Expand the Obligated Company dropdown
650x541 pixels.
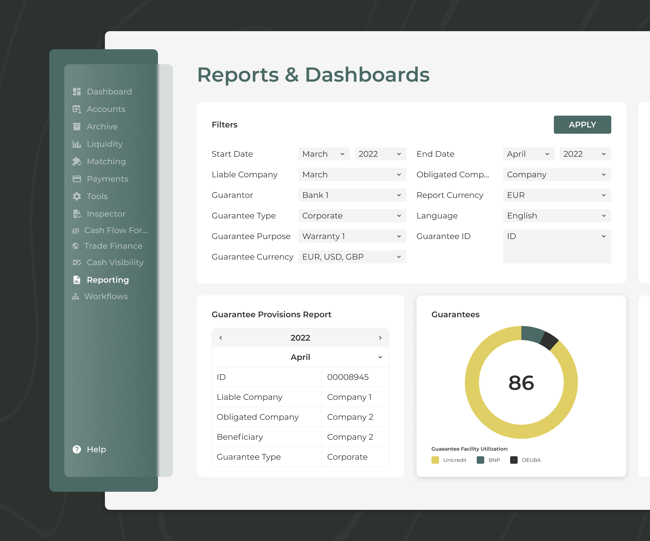point(557,175)
